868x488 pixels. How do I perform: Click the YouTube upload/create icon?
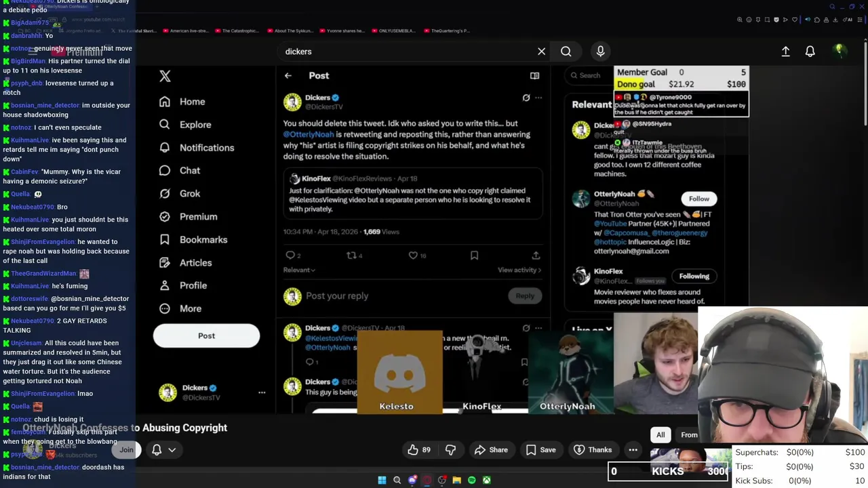click(785, 52)
